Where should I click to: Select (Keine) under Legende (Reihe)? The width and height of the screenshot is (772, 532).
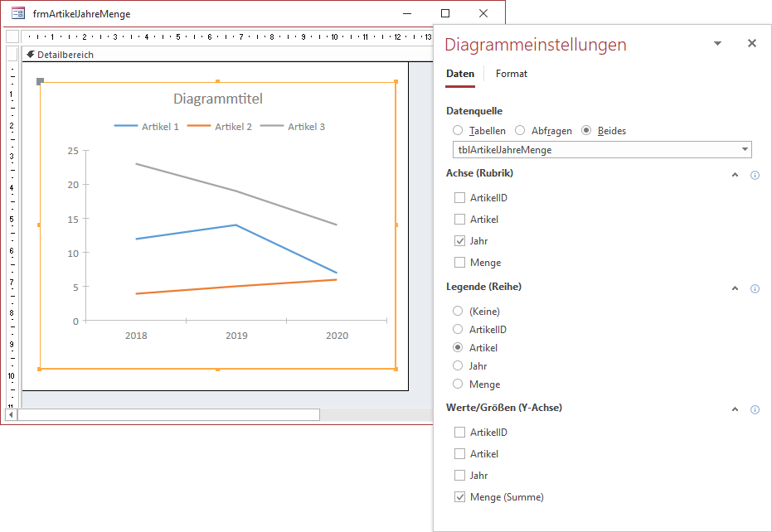click(x=458, y=312)
